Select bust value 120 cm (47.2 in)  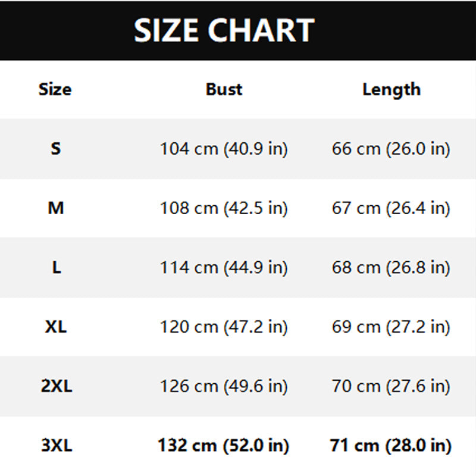click(224, 327)
